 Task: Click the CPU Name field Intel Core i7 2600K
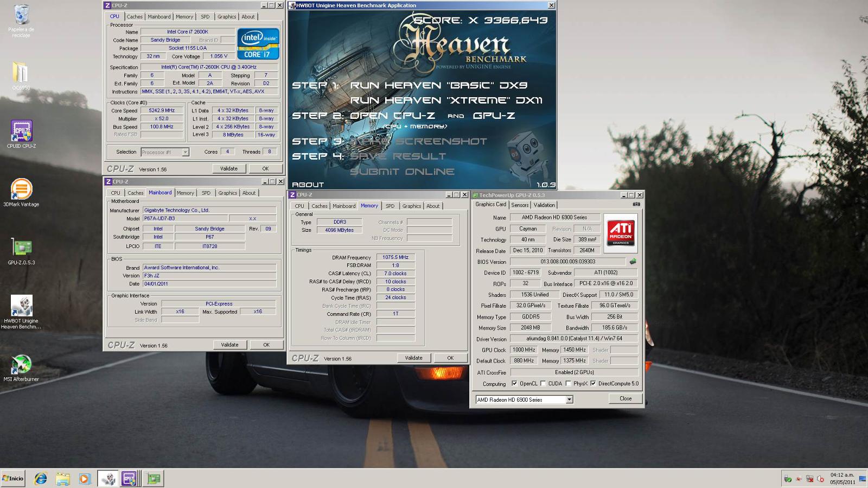(x=188, y=31)
